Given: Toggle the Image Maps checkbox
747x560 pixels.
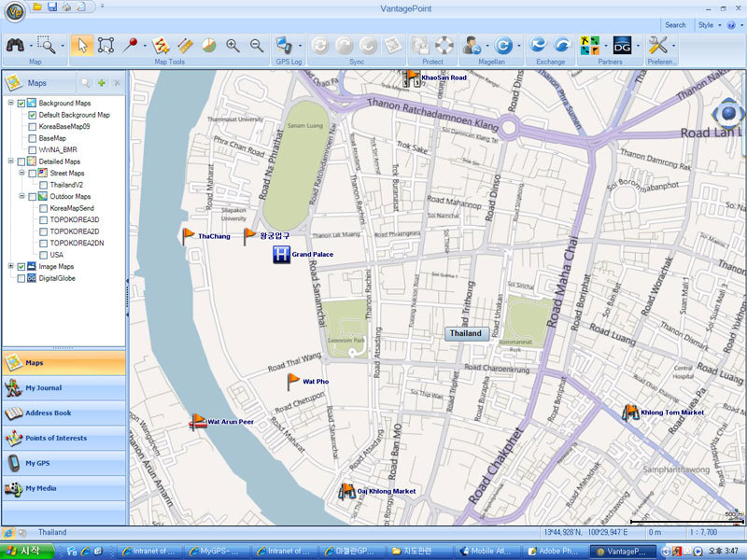Looking at the screenshot, I should (21, 267).
